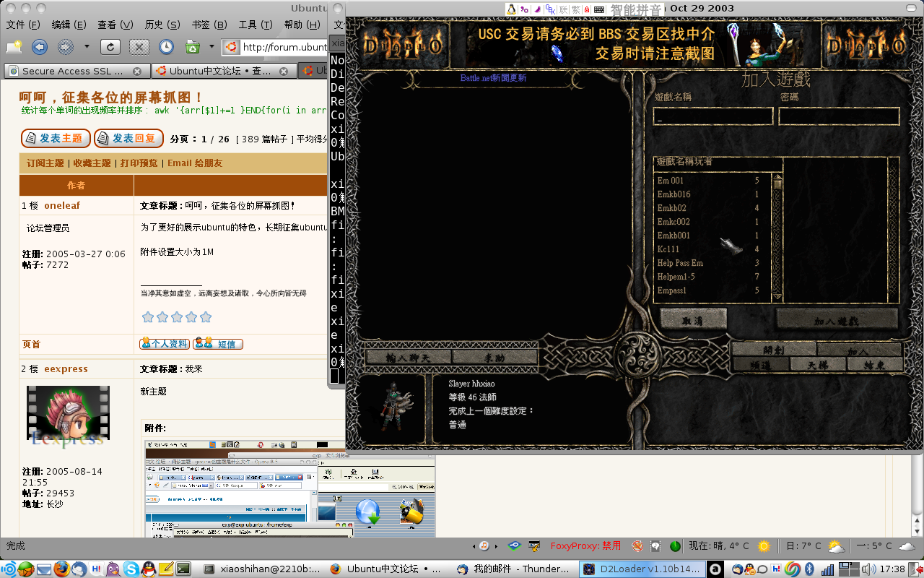Launch the QQ penguin from the taskbar launcher
Viewport: 924px width, 578px height.
(x=148, y=569)
